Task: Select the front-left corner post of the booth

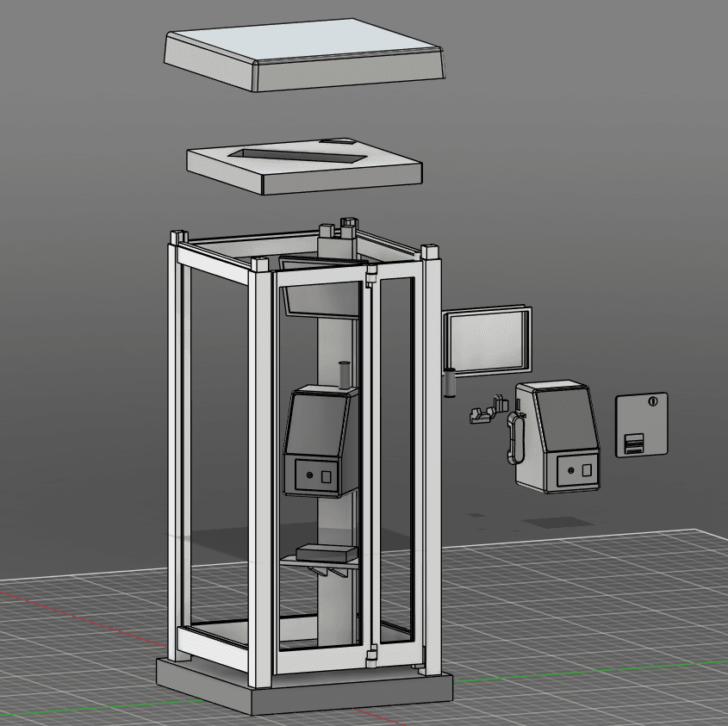Action: click(x=259, y=471)
